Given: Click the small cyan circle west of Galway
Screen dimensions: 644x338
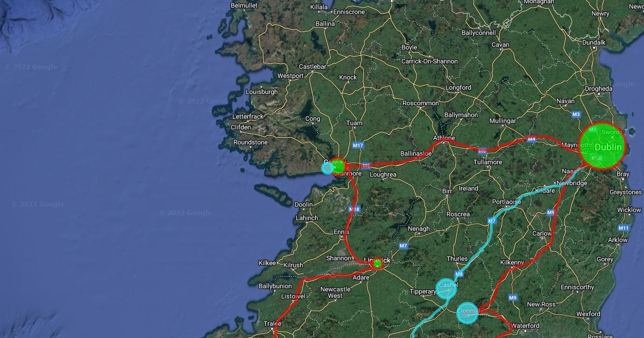Looking at the screenshot, I should [x=327, y=168].
